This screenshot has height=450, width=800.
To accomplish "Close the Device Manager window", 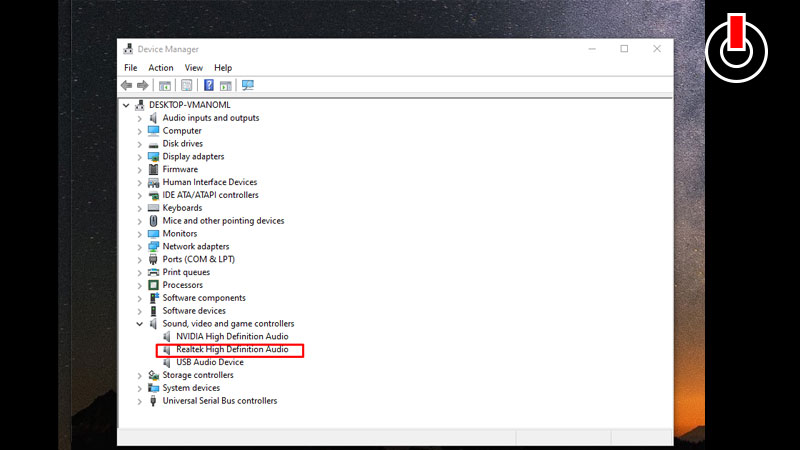I will pos(657,49).
